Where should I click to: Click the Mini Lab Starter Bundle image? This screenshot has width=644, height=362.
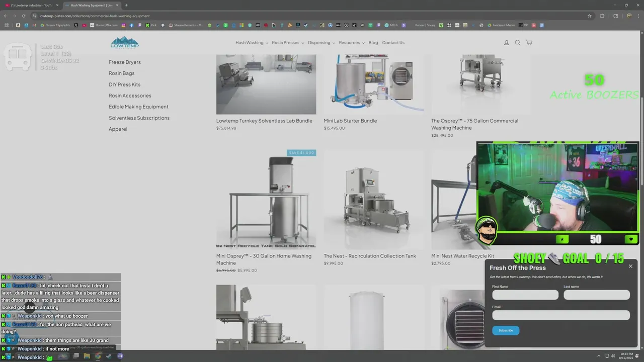(374, 84)
